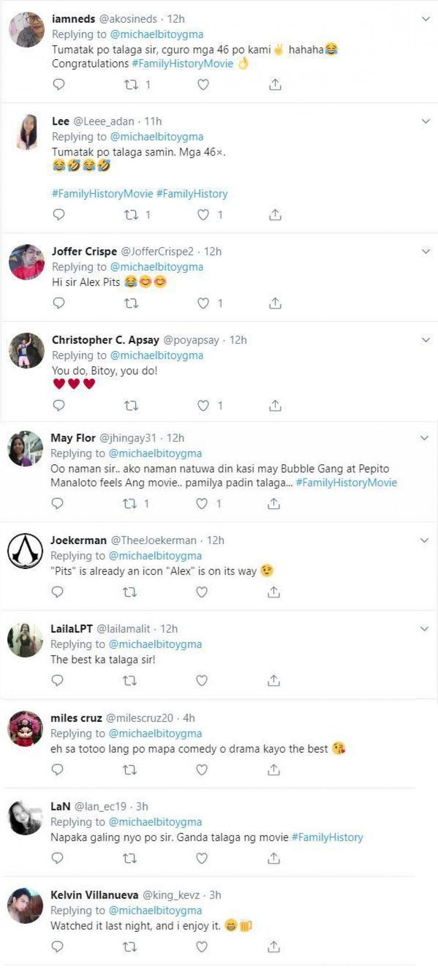Viewport: 438px width, 980px height.
Task: Open @michaelbitoygma mention in LailaLPT's reply
Action: (x=155, y=644)
